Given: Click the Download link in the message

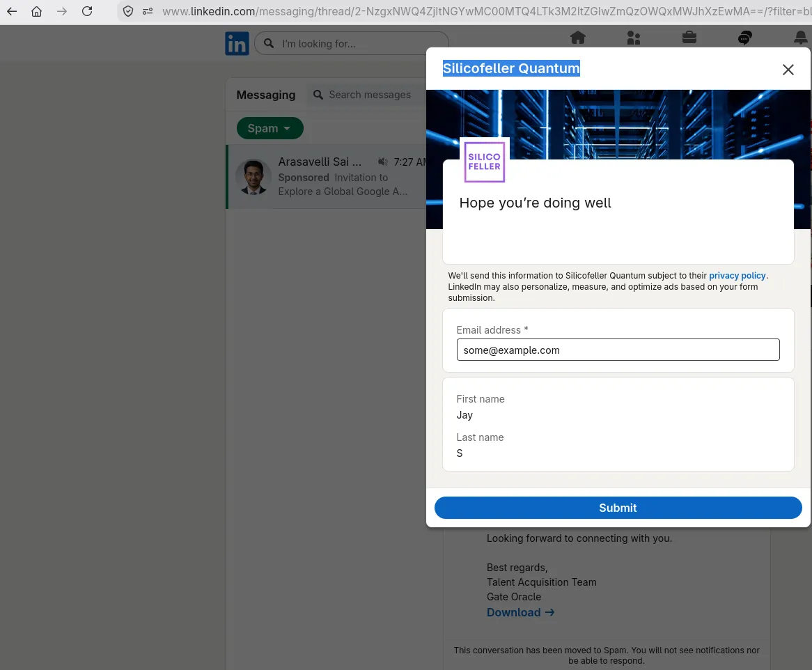Looking at the screenshot, I should point(520,612).
